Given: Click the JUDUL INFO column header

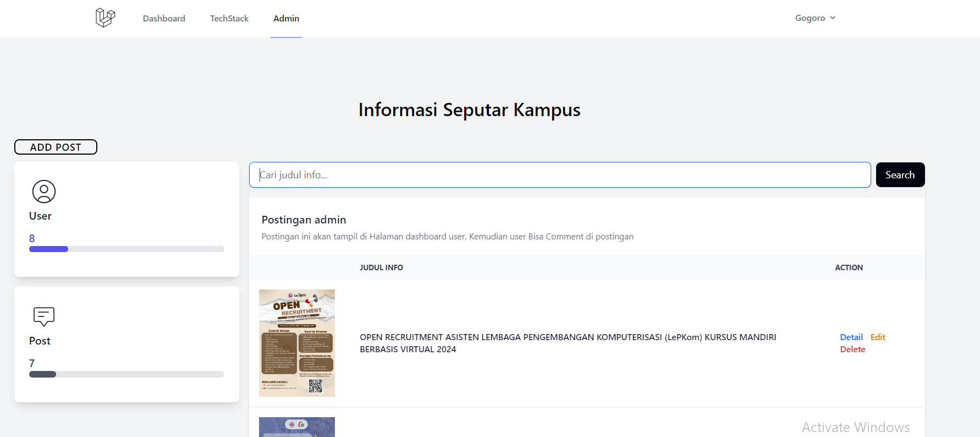Looking at the screenshot, I should point(381,267).
